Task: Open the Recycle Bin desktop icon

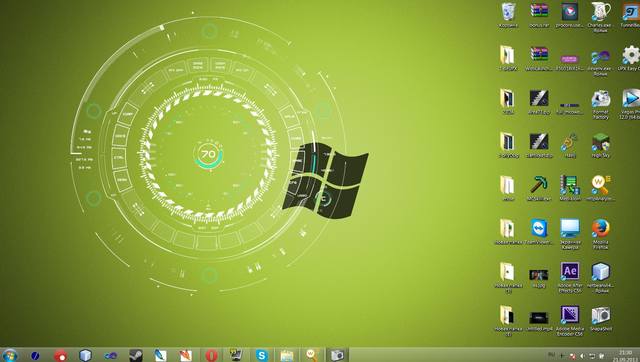Action: (x=508, y=15)
